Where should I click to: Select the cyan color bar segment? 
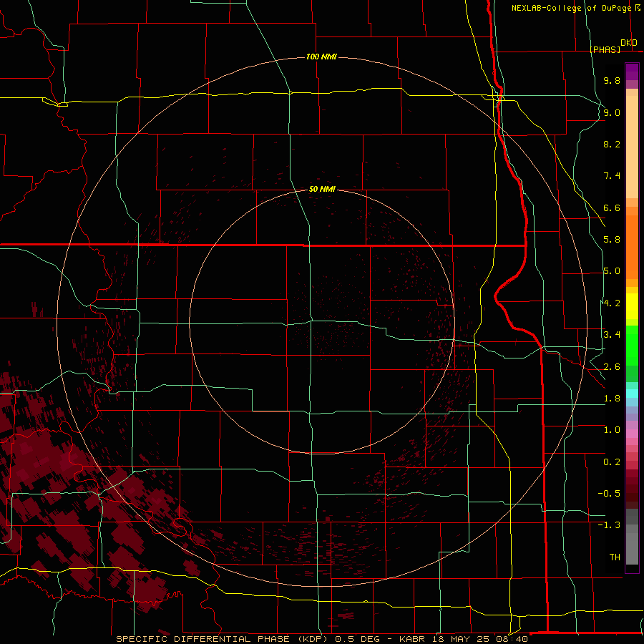[632, 394]
